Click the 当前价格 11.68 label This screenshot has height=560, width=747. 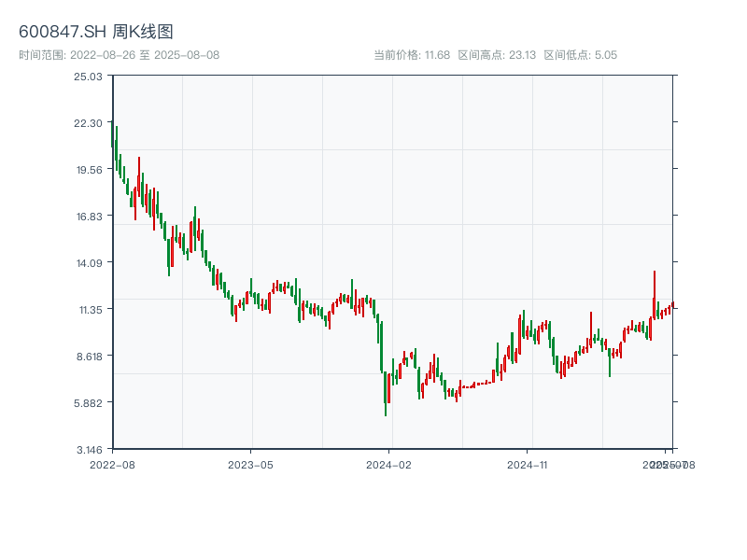point(412,55)
